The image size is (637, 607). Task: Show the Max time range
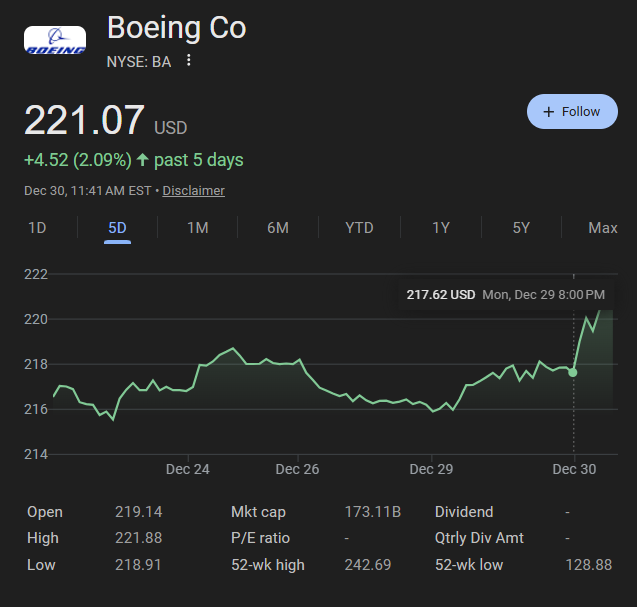(602, 228)
